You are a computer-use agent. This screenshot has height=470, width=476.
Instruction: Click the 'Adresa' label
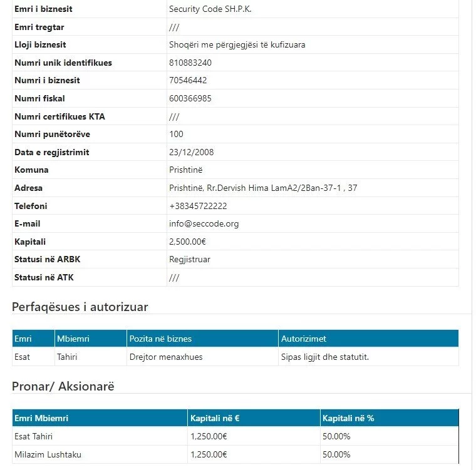coord(28,188)
